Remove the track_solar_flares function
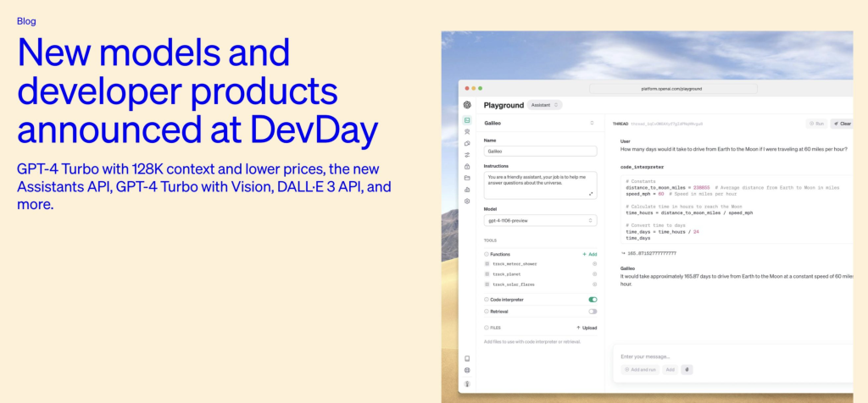This screenshot has height=403, width=868. (x=594, y=284)
